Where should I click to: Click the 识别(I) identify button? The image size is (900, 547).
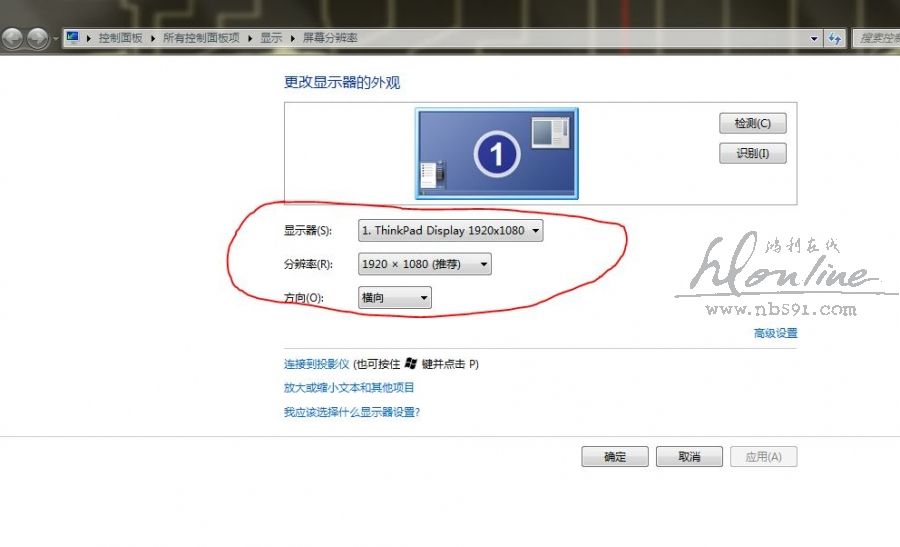pos(752,153)
